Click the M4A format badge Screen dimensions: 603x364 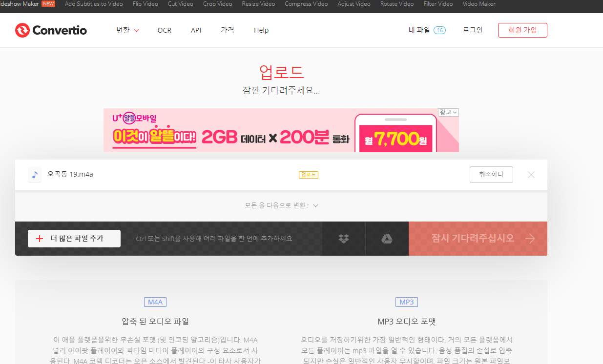155,302
